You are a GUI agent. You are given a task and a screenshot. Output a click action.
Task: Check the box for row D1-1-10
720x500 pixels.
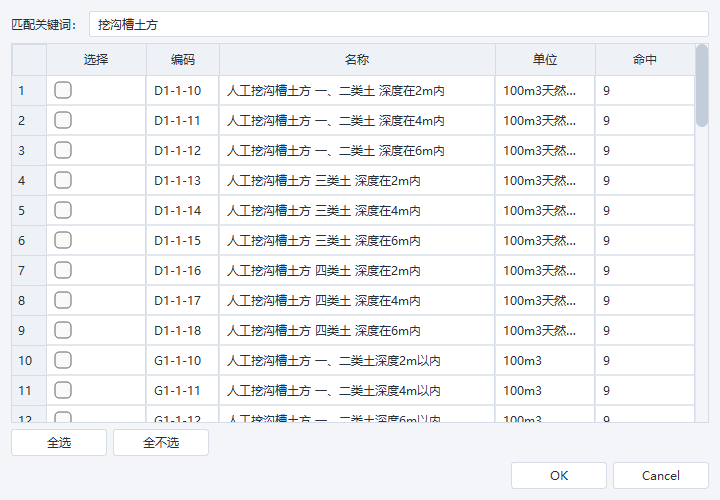click(x=63, y=90)
